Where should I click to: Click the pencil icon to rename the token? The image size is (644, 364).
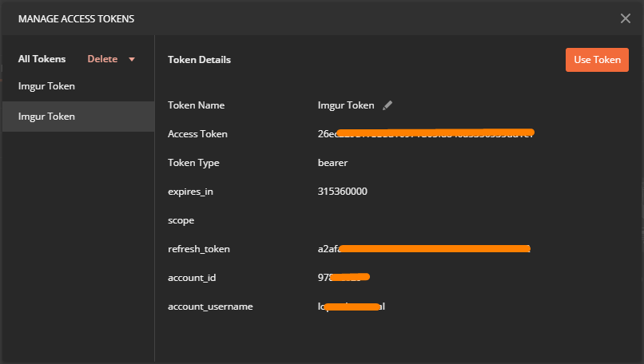point(388,105)
